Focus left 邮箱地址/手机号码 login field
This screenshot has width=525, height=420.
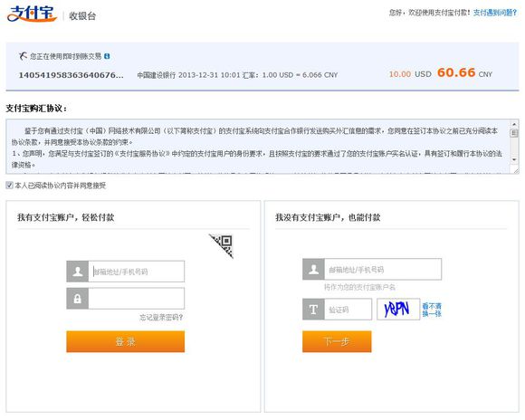(x=137, y=272)
